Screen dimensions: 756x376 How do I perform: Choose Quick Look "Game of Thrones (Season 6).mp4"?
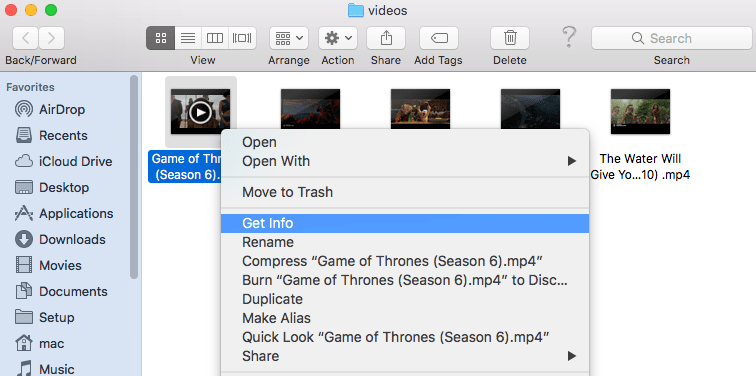405,337
